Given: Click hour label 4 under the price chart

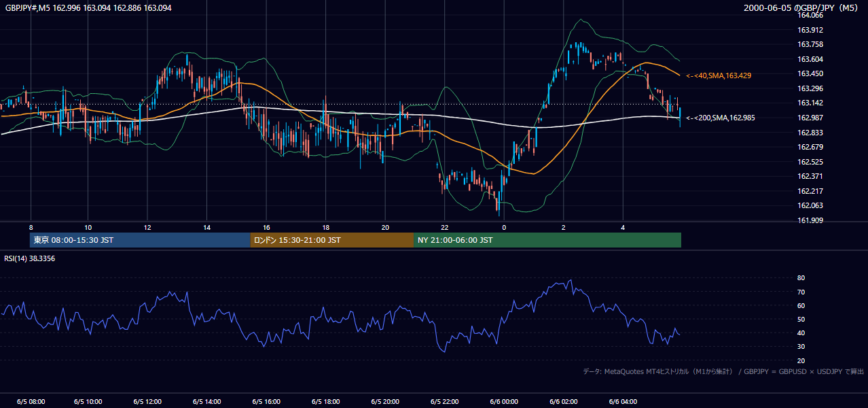Looking at the screenshot, I should pyautogui.click(x=623, y=227).
